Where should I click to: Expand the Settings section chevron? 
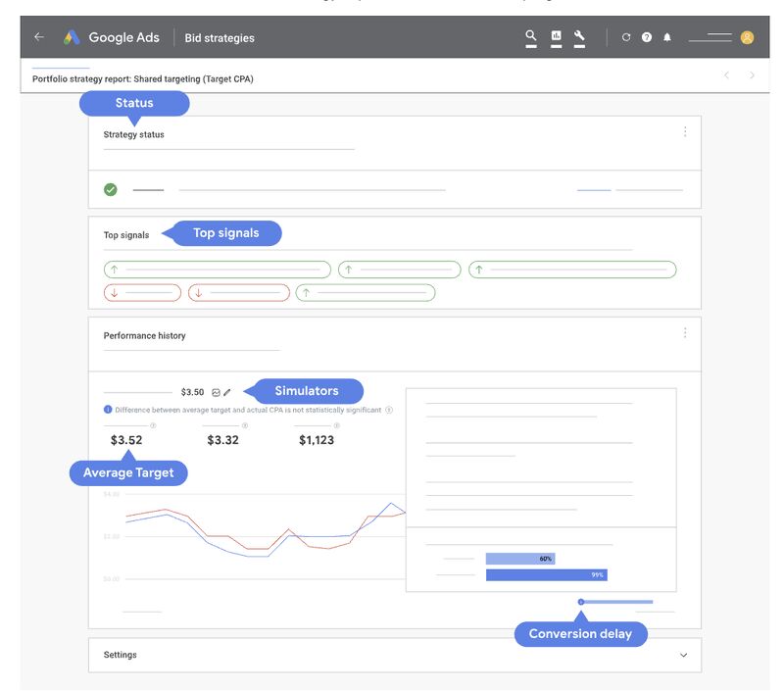coord(683,655)
